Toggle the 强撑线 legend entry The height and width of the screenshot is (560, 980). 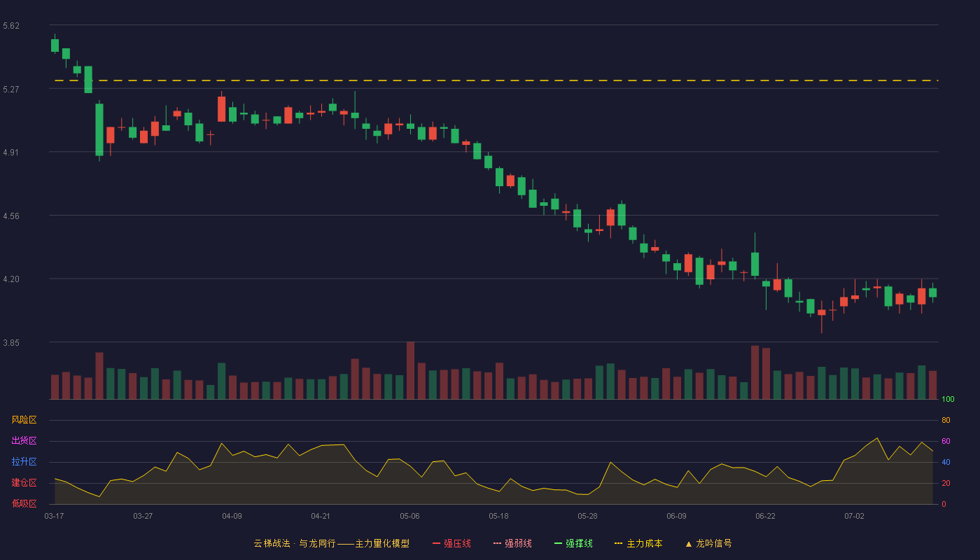573,543
